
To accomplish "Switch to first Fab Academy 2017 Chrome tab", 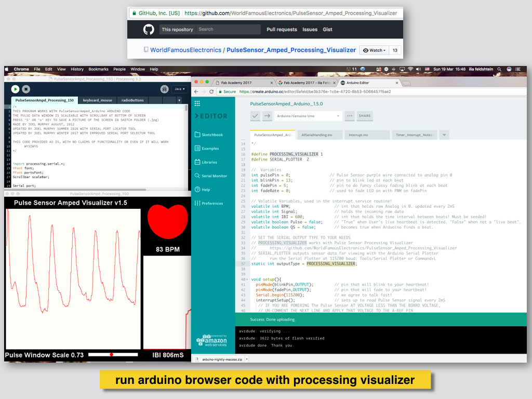I will (243, 83).
